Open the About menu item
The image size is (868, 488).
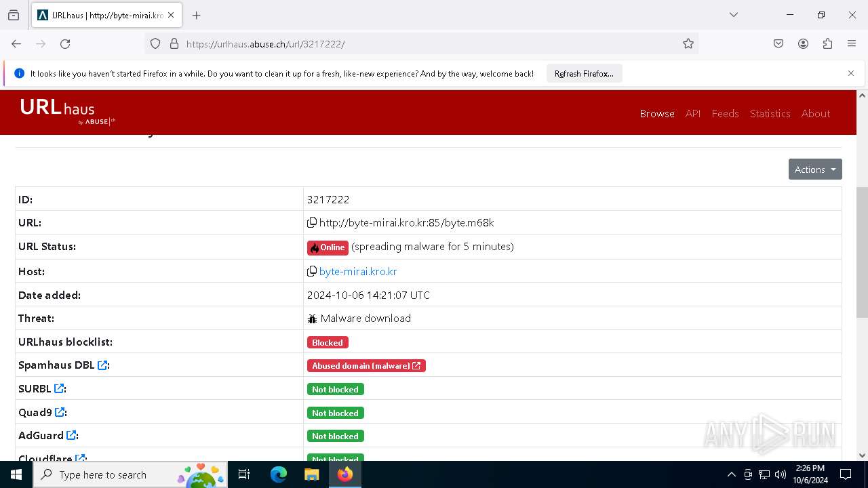click(x=816, y=113)
